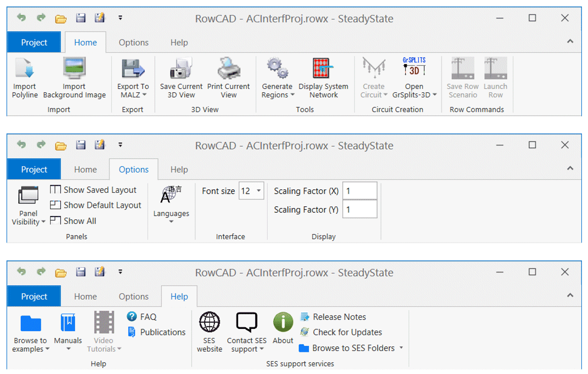Click Import Polyline icon in Home ribbon
Viewport: 588px width, 374px height.
[25, 69]
